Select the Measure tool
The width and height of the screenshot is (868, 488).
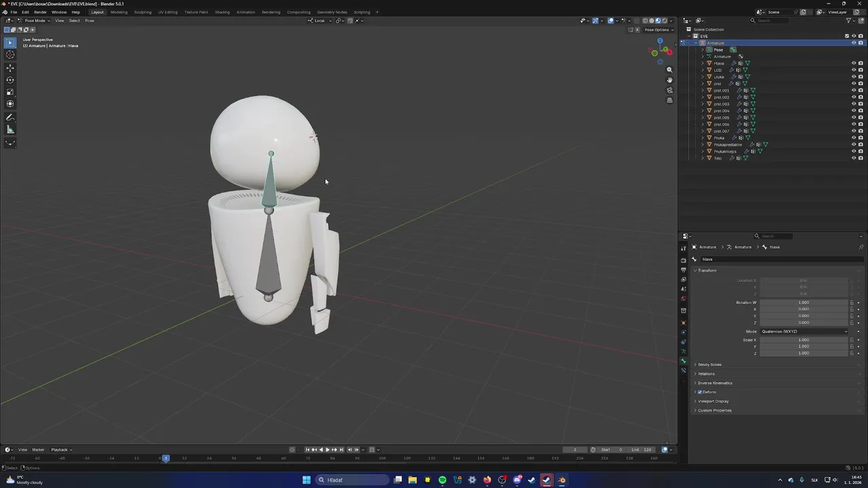pyautogui.click(x=10, y=129)
